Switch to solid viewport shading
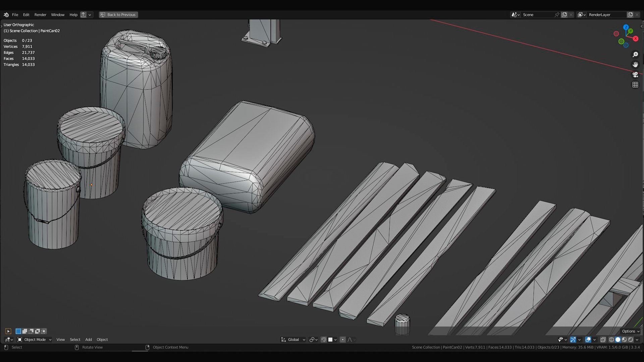This screenshot has height=362, width=644. pos(618,340)
